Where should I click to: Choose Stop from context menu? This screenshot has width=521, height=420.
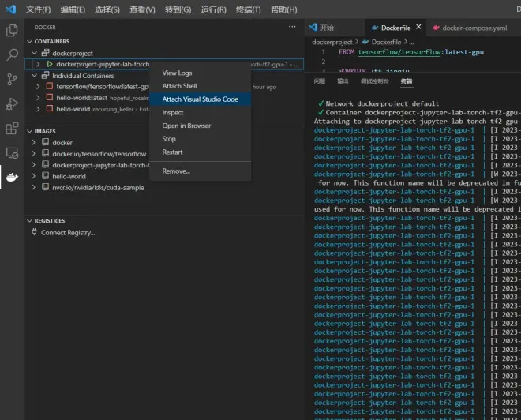pos(200,139)
